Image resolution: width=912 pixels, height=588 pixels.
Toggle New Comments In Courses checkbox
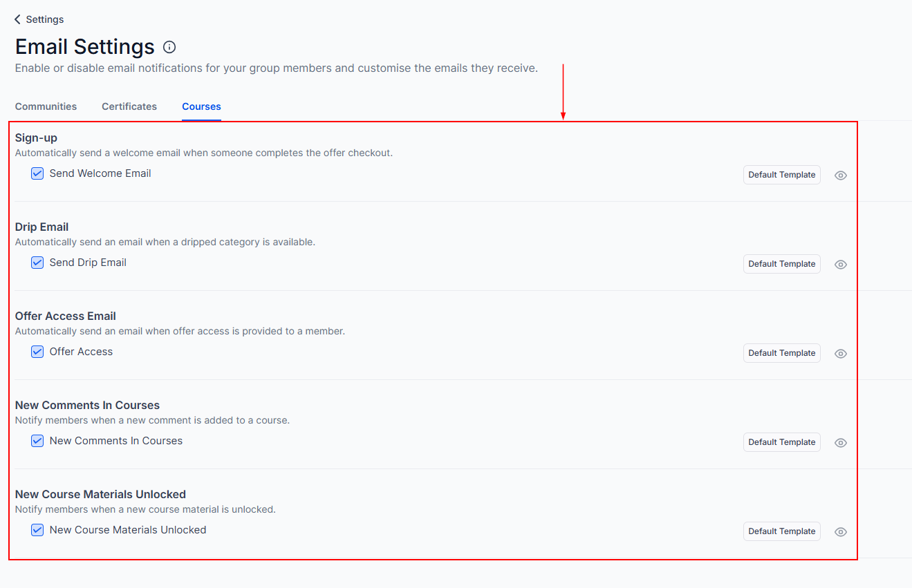[37, 441]
